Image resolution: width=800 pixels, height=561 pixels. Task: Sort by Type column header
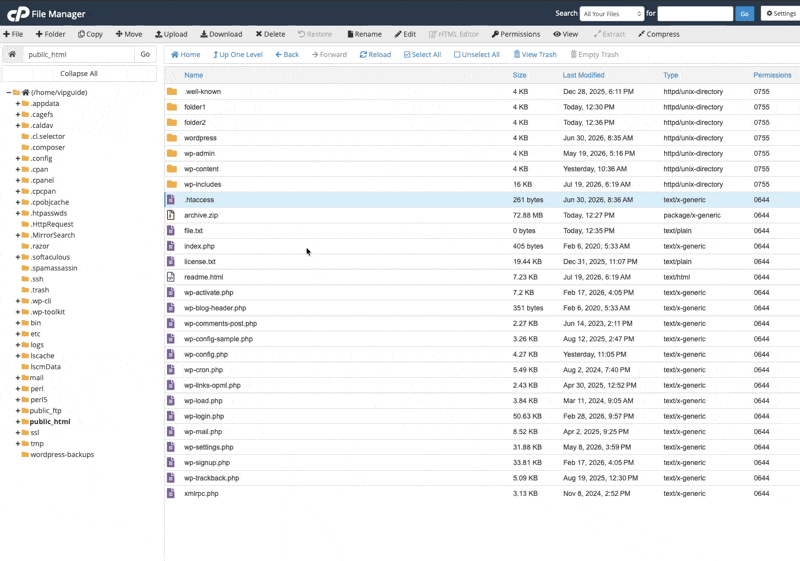(670, 75)
